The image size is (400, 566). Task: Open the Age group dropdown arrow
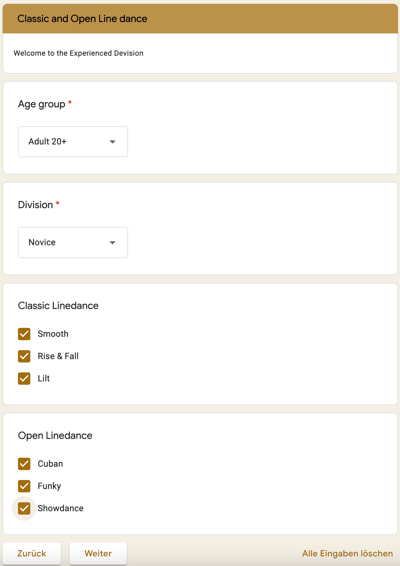pyautogui.click(x=113, y=142)
